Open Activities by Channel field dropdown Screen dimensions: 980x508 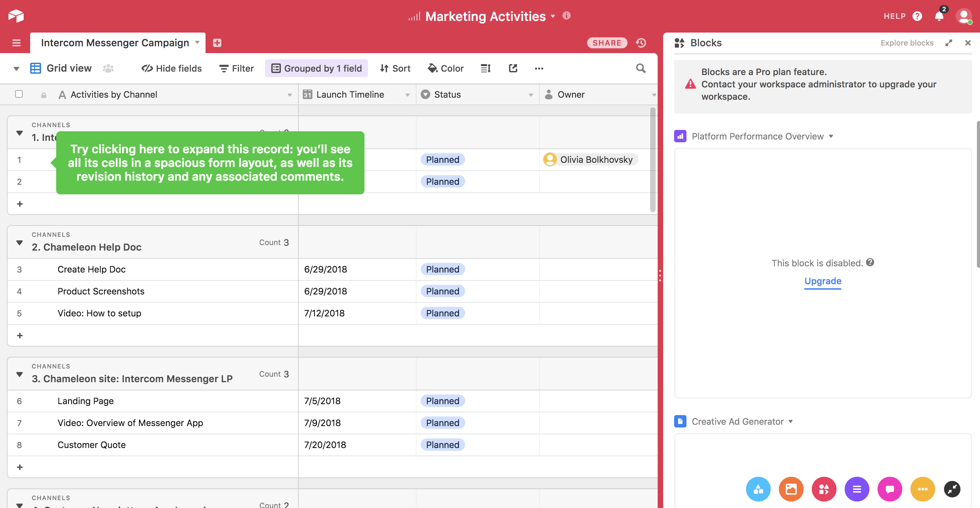coord(289,95)
